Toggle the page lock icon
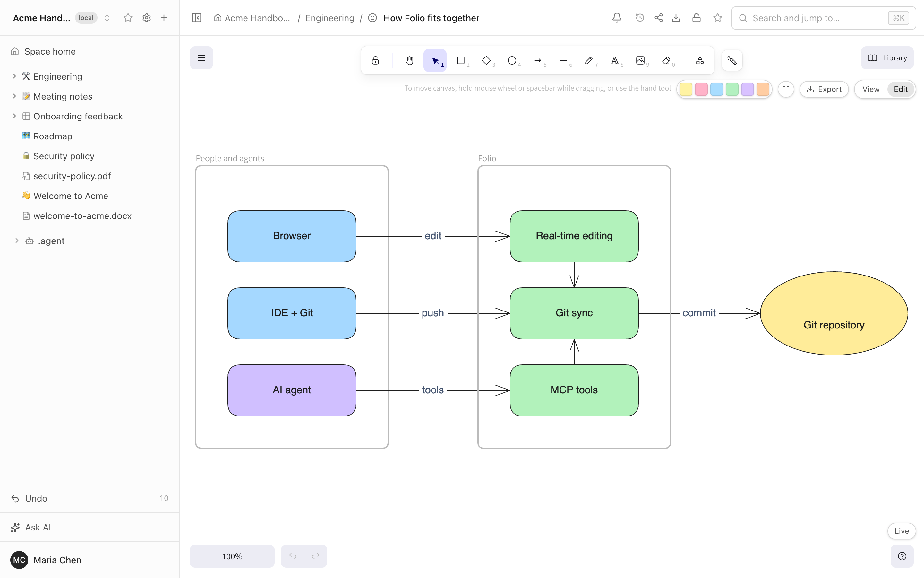924x578 pixels. pos(697,18)
